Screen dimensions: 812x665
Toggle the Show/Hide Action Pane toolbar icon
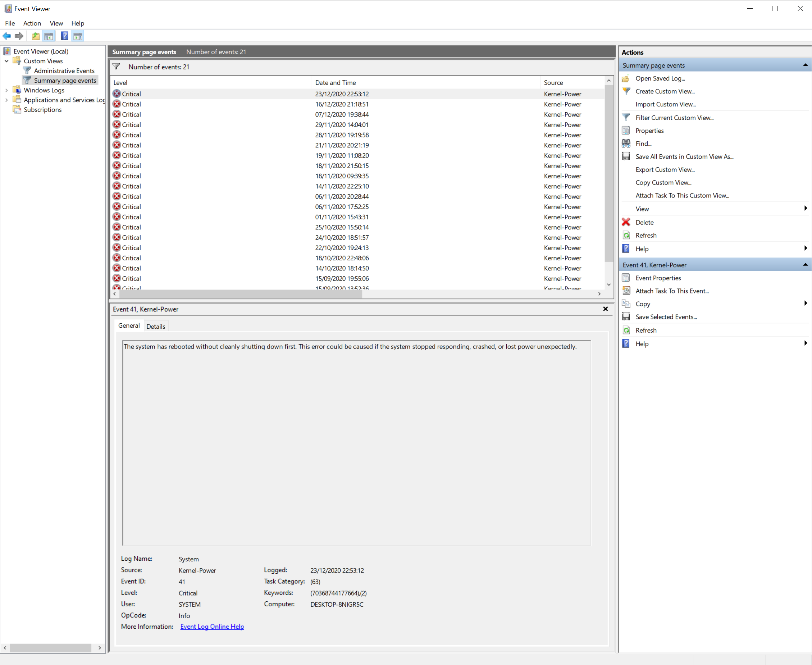click(x=78, y=36)
